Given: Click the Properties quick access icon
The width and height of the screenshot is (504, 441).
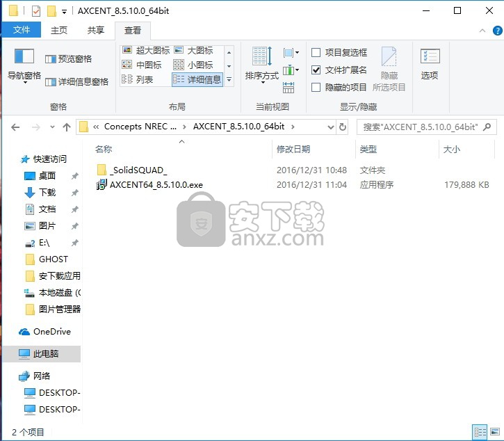Looking at the screenshot, I should (x=36, y=11).
